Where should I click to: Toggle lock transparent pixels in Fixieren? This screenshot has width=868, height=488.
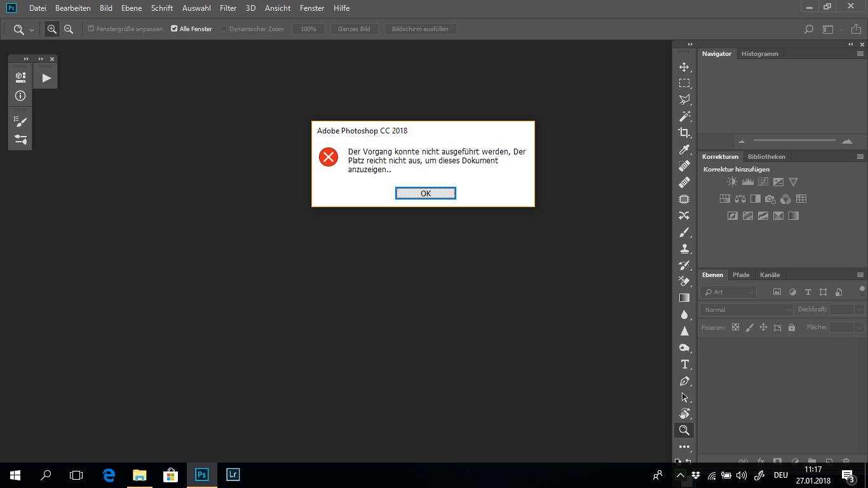[735, 327]
